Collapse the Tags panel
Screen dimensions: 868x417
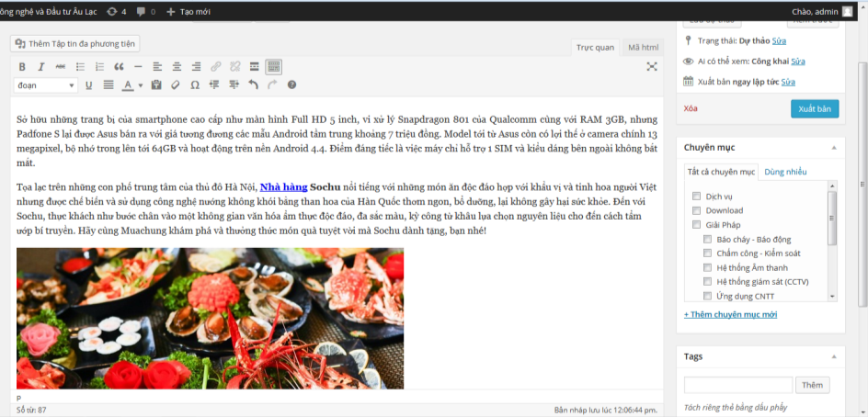pos(833,356)
